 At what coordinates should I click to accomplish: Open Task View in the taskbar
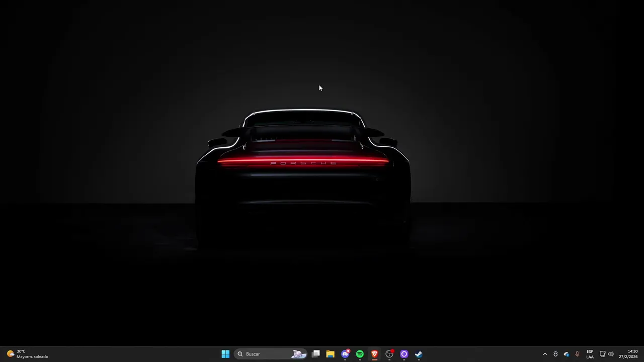pos(316,354)
